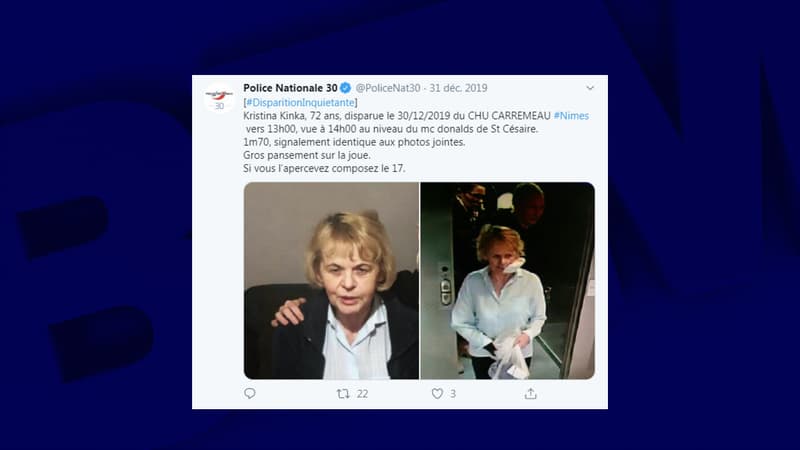
Task: Click the reply speech bubble icon
Action: pyautogui.click(x=249, y=393)
